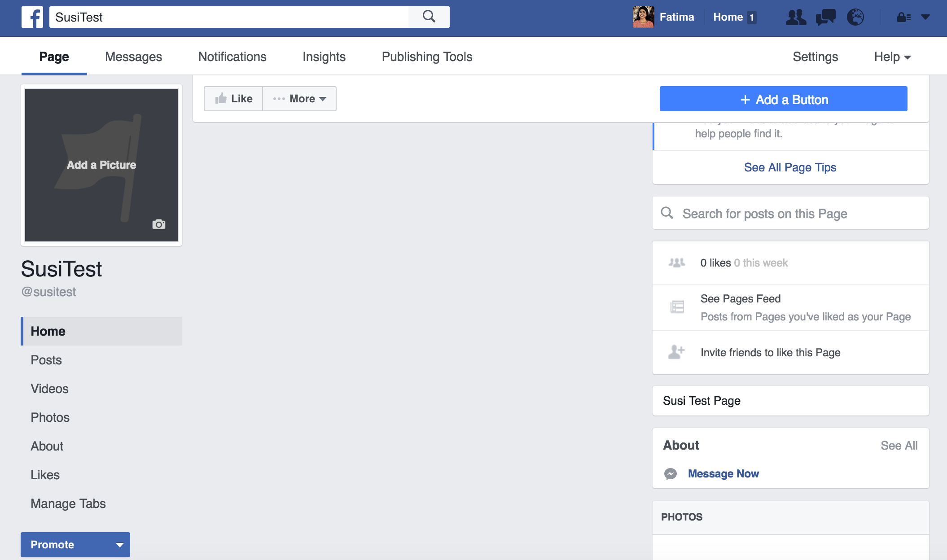
Task: Select Photos in the left sidebar
Action: 50,417
